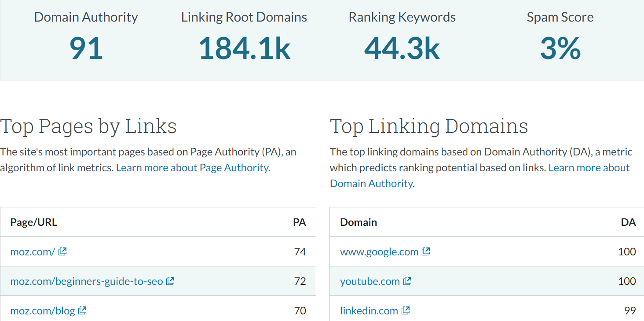Image resolution: width=644 pixels, height=321 pixels.
Task: Click PA value 72 for beginners guide
Action: coord(300,281)
